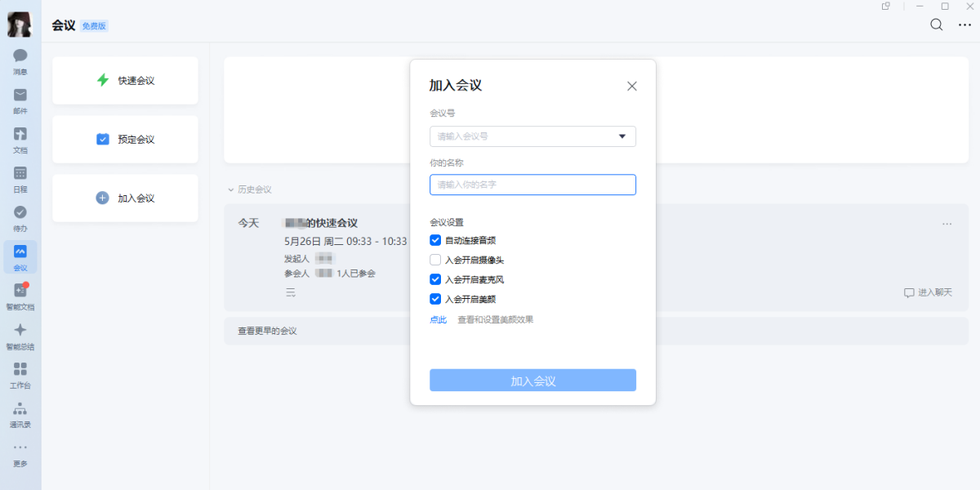Start a Quick Meeting (快速会议)
The width and height of the screenshot is (980, 490).
(125, 80)
